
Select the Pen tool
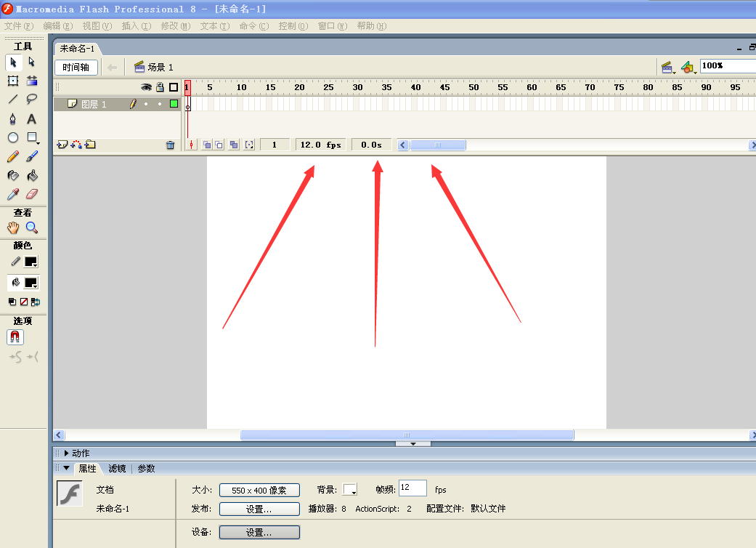click(13, 118)
